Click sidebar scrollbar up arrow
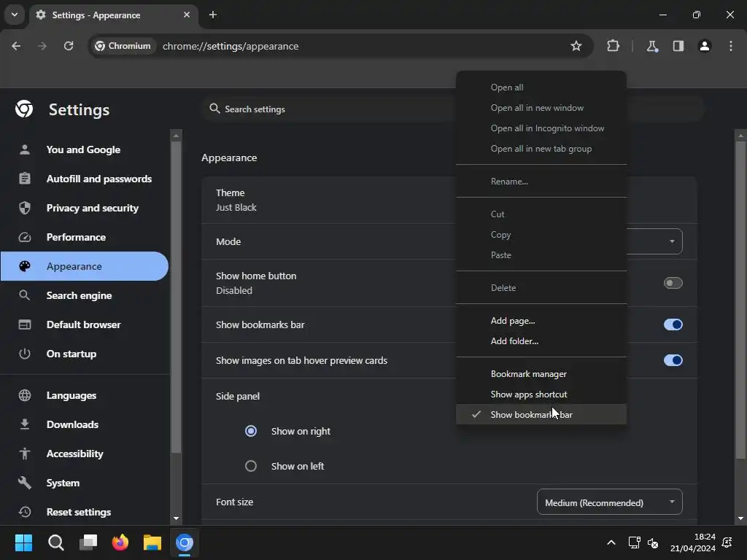Viewport: 747px width, 560px height. coord(177,136)
